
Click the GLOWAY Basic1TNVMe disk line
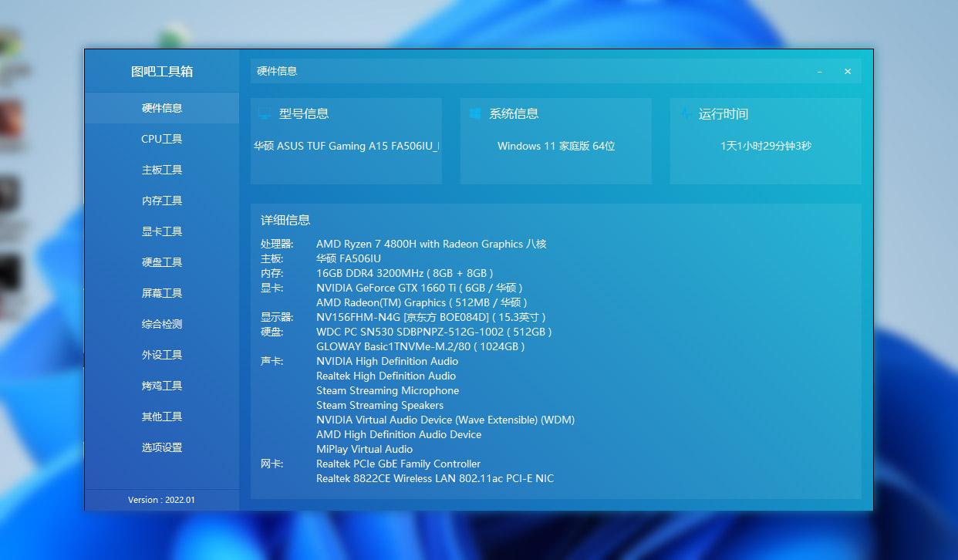420,346
